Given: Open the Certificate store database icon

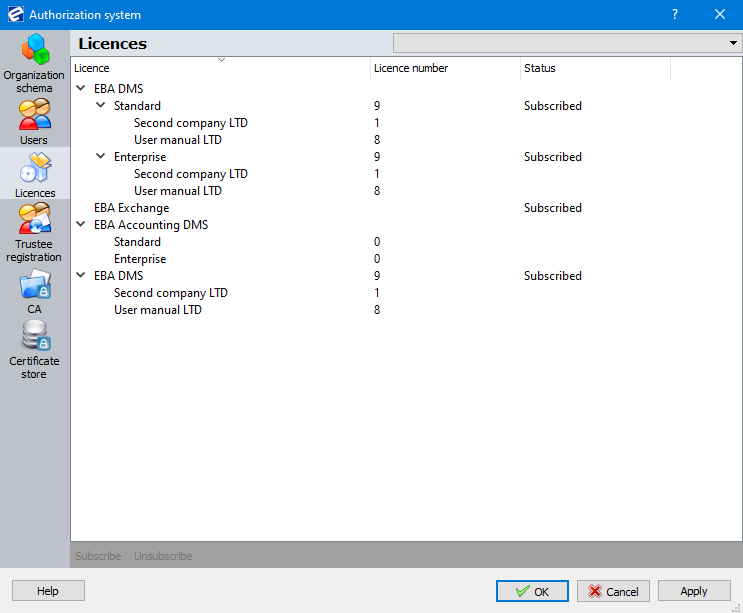Looking at the screenshot, I should point(35,336).
